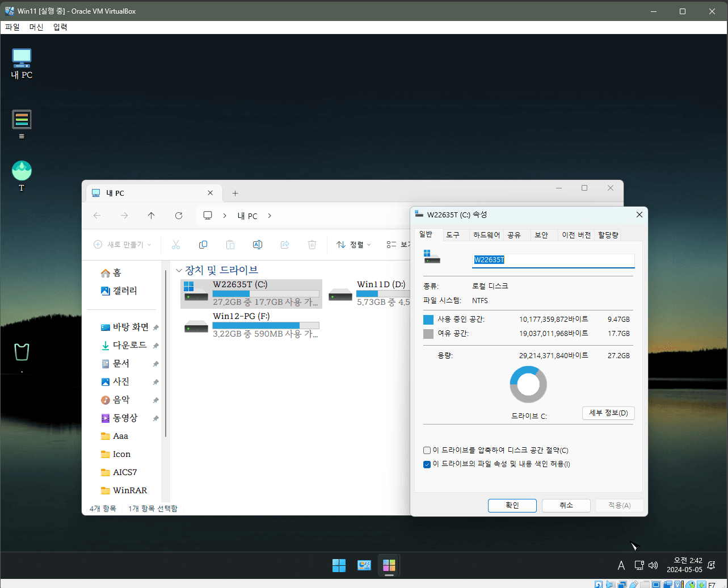Viewport: 728px width, 588px height.
Task: Edit the drive label field W22635T
Action: tap(554, 261)
